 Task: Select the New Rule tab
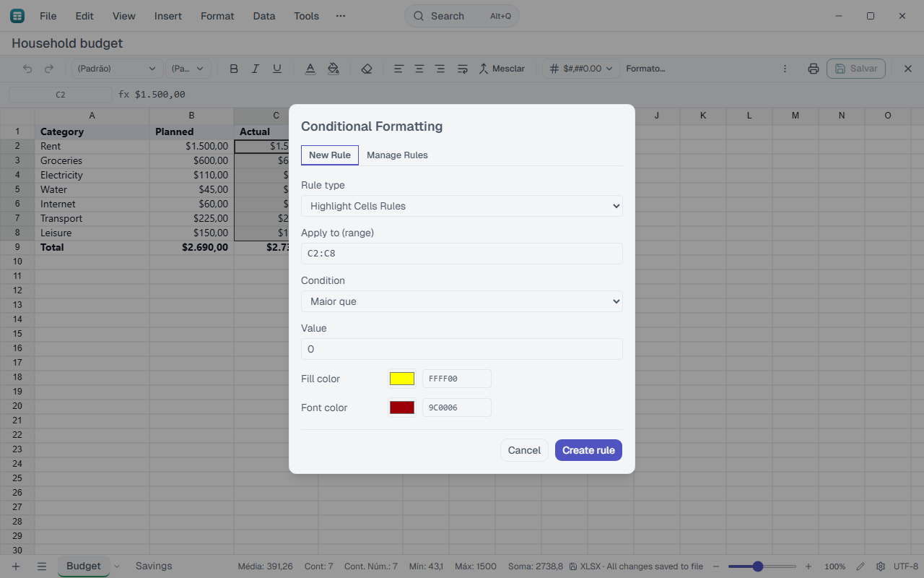(x=330, y=155)
